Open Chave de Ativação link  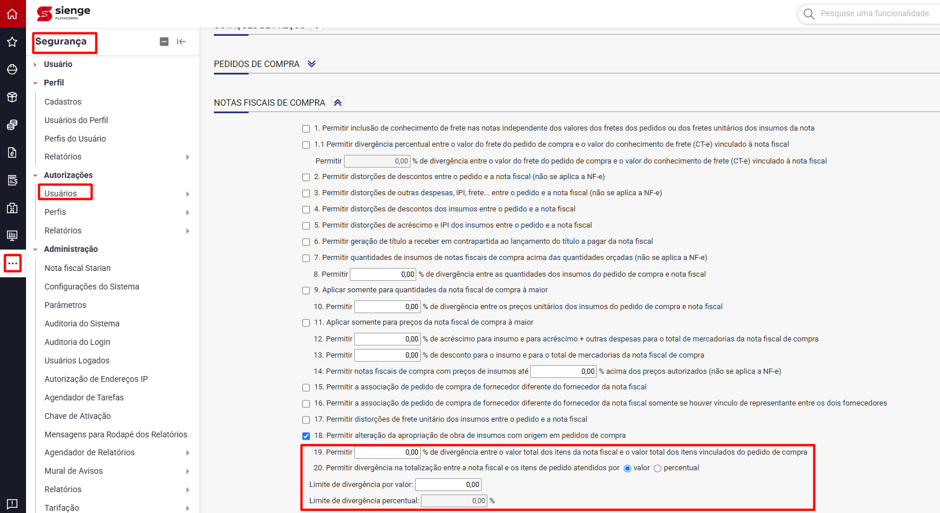pos(77,416)
